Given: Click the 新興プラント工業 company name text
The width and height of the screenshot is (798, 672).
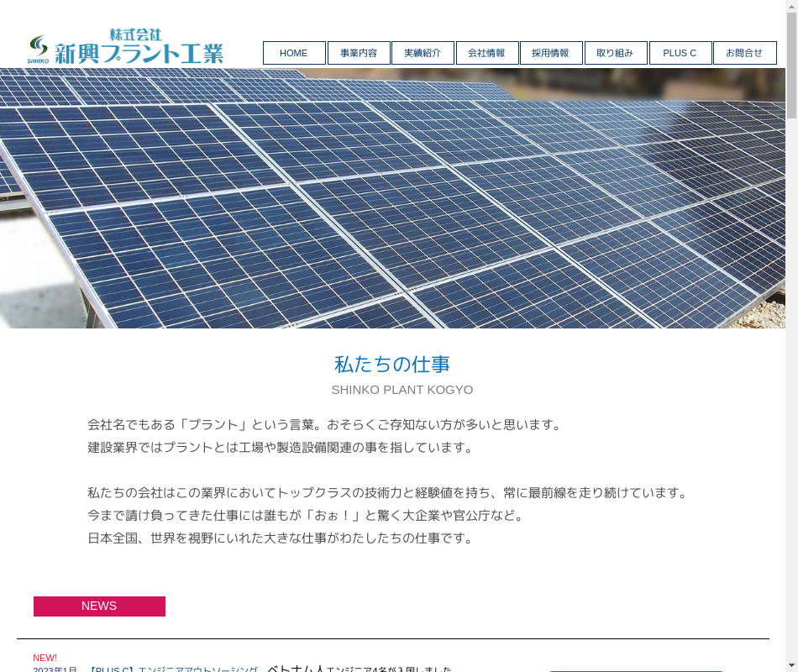Looking at the screenshot, I should 139,54.
